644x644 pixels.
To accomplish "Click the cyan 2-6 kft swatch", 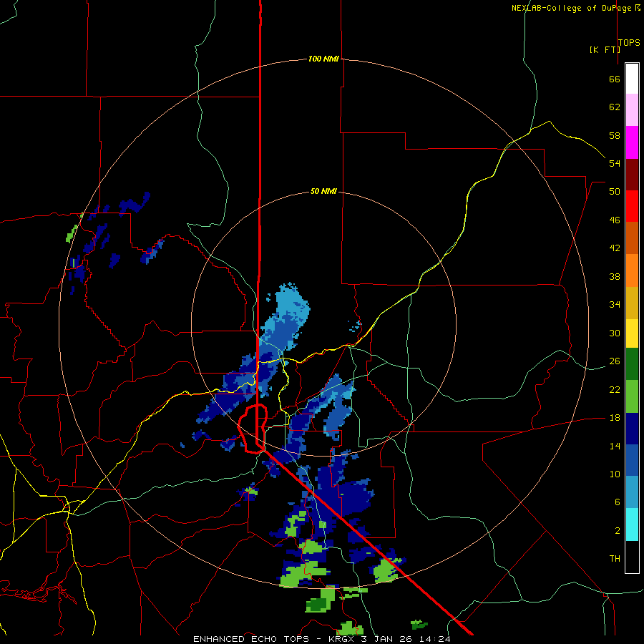I will [x=632, y=525].
